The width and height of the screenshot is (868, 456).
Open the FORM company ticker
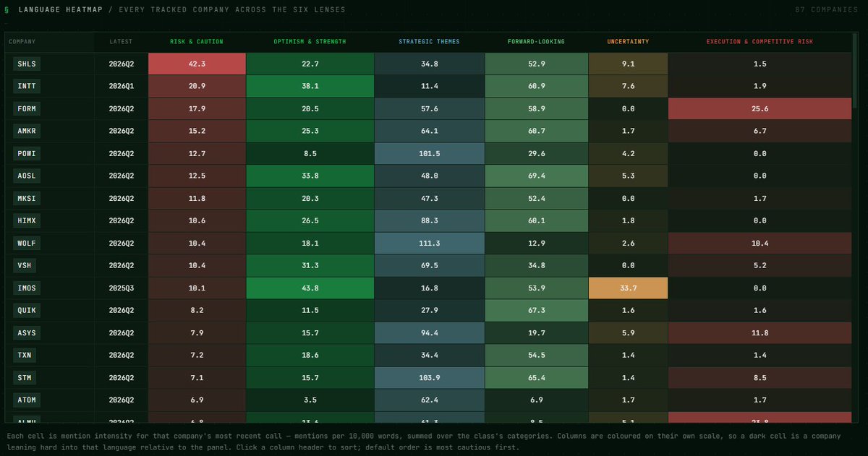tap(27, 109)
